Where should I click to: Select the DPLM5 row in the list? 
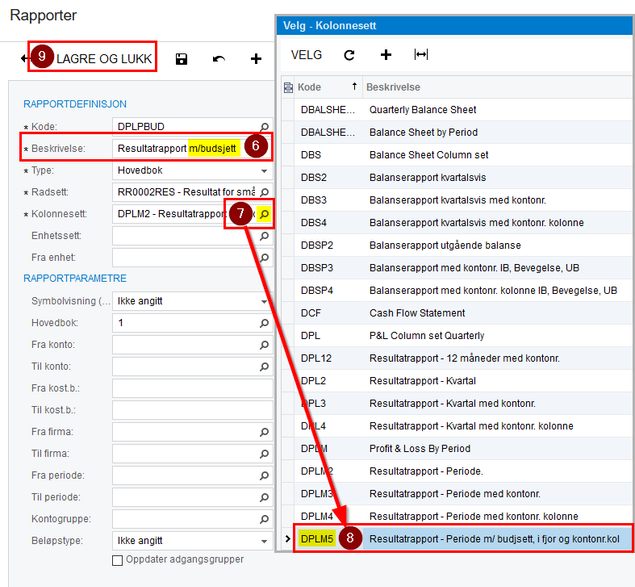[x=463, y=539]
